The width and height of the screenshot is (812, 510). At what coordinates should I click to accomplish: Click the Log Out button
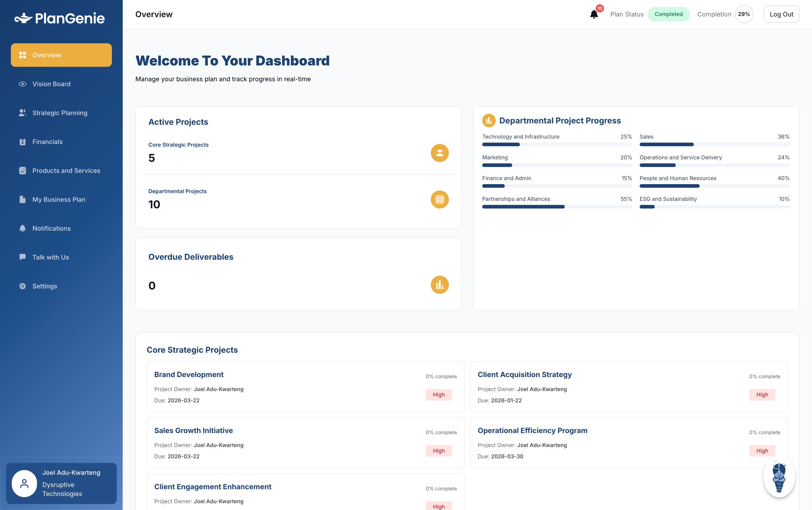point(781,14)
